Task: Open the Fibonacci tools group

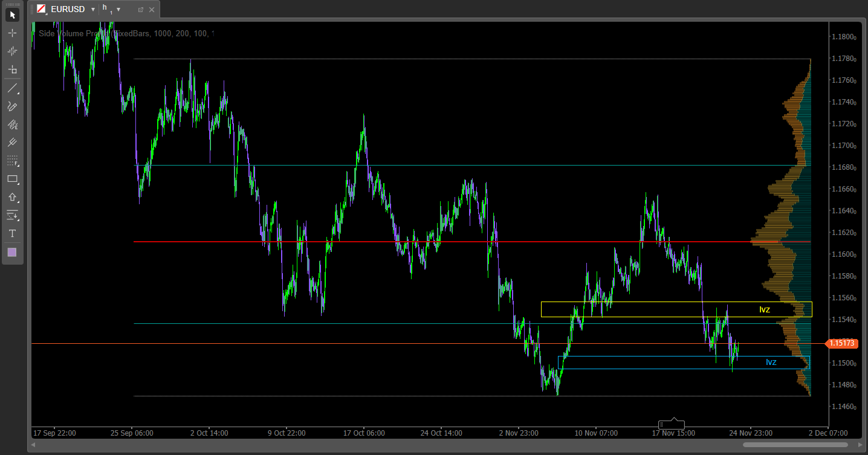Action: 12,161
